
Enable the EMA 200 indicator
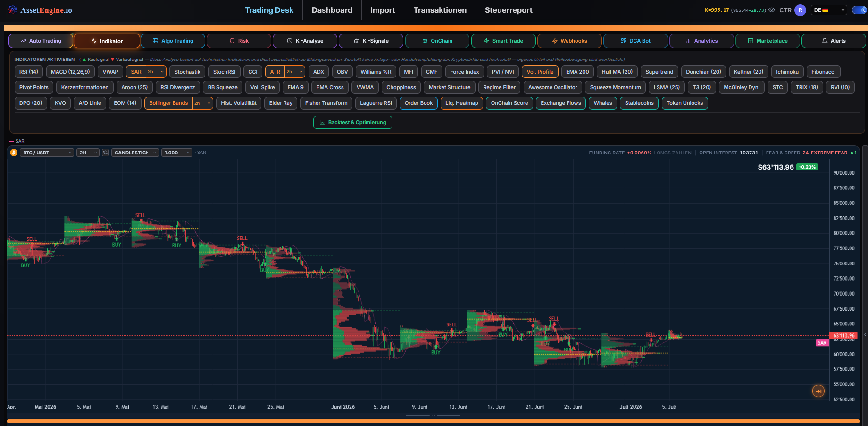pyautogui.click(x=577, y=72)
